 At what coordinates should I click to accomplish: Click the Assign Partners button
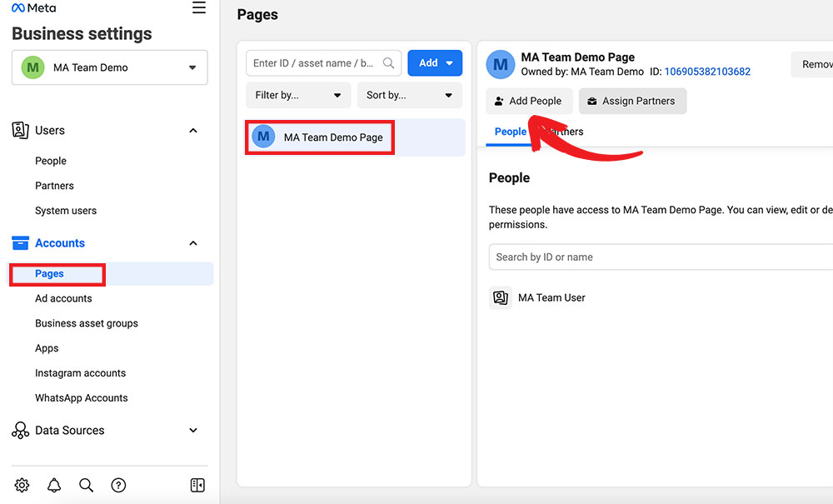point(632,101)
